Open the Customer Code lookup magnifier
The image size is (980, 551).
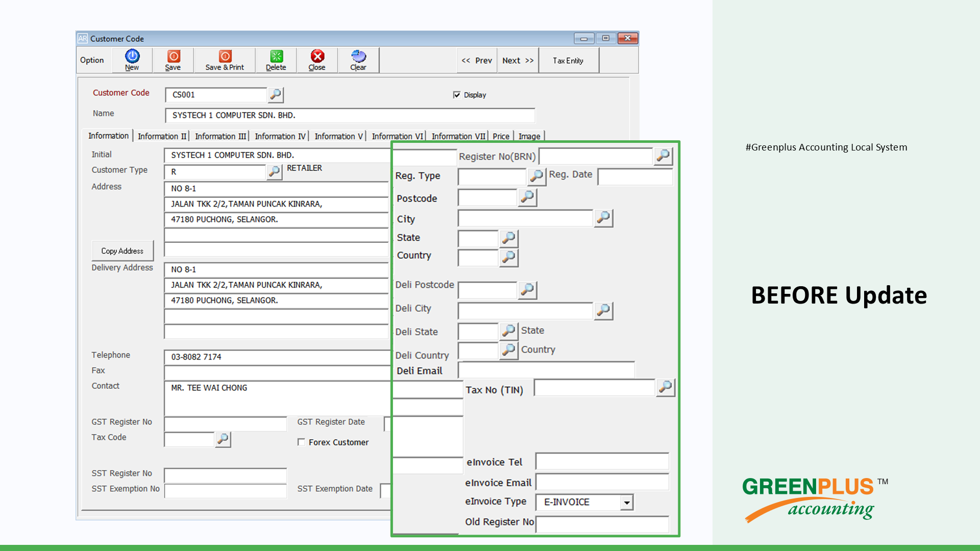(x=276, y=94)
